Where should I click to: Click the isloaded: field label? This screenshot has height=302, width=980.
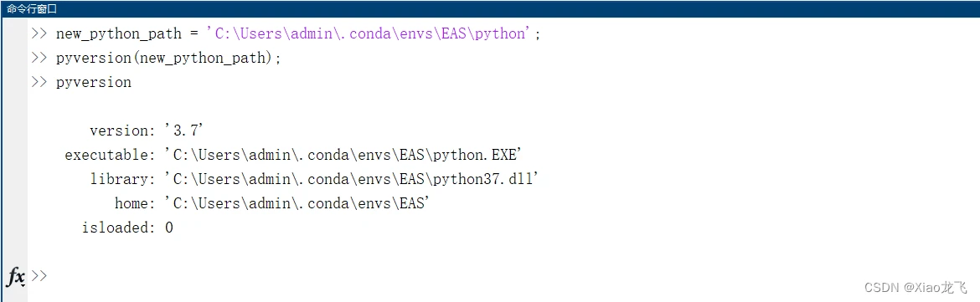pyautogui.click(x=118, y=228)
